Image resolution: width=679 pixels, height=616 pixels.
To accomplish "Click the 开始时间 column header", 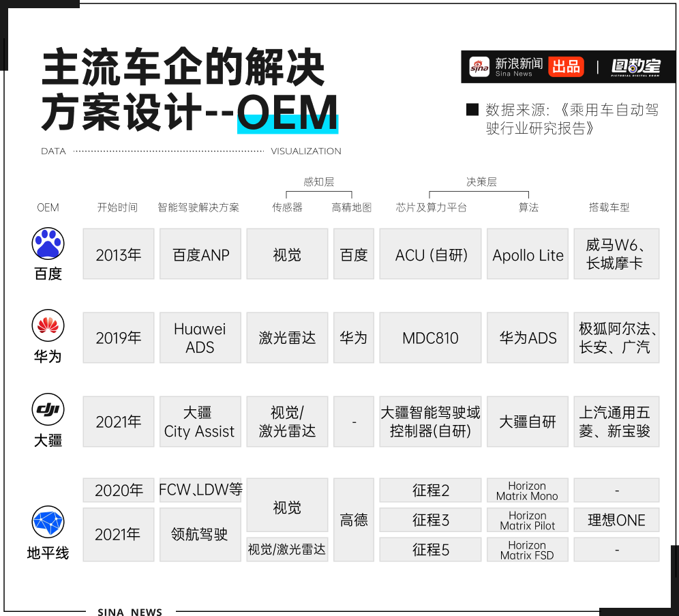I will click(117, 207).
